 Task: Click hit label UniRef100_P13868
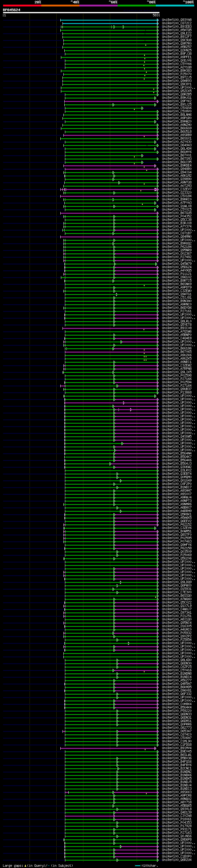[177, 393]
